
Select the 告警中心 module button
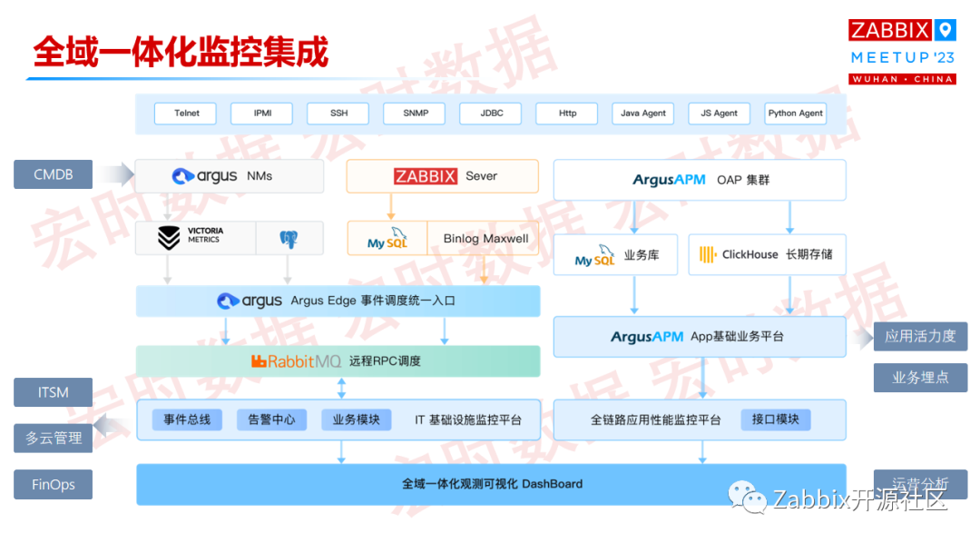271,420
